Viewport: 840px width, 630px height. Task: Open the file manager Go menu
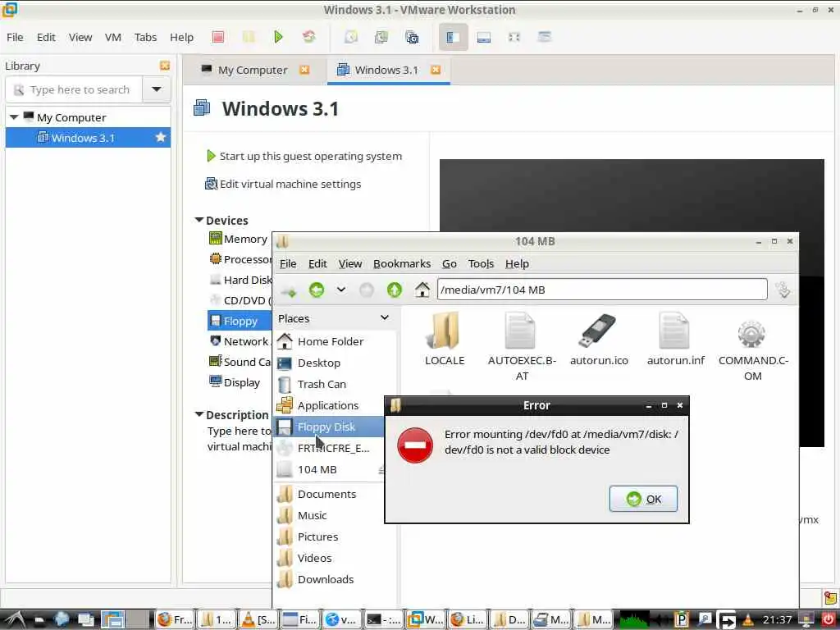450,263
